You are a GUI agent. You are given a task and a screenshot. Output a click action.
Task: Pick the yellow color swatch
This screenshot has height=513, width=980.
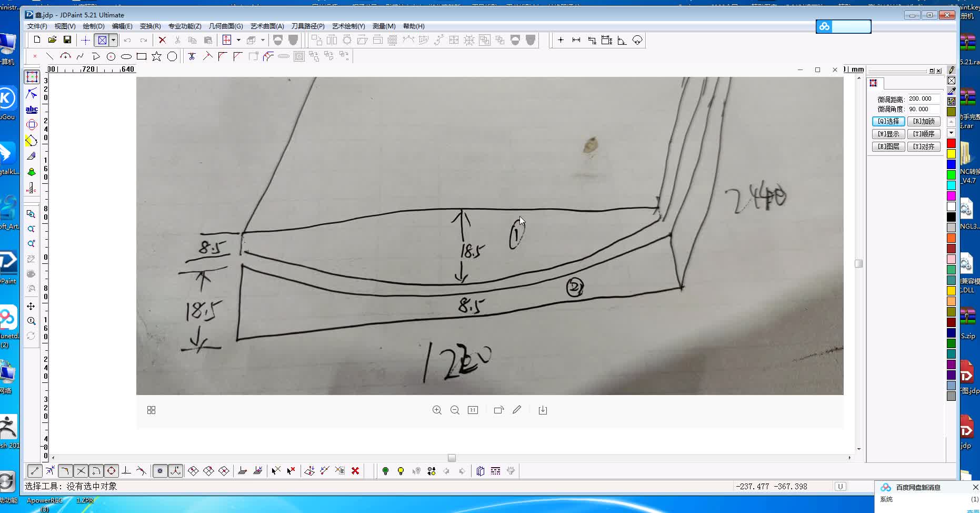pos(952,154)
